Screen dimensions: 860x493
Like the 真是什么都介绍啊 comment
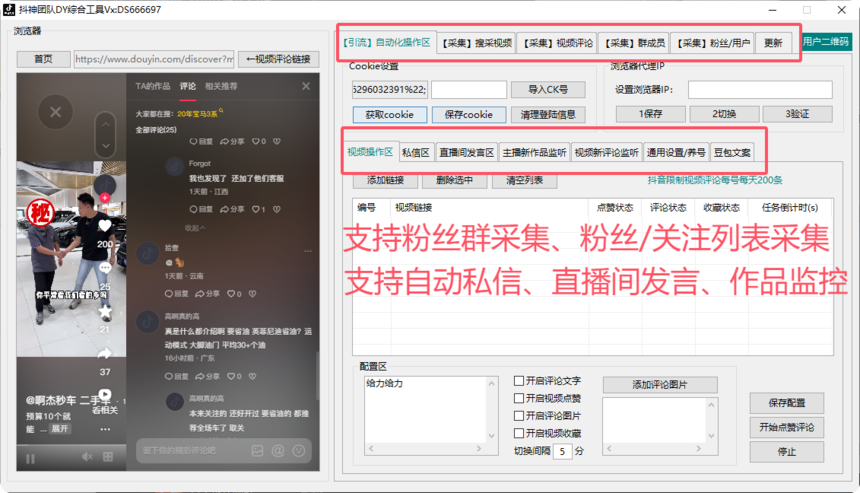point(234,376)
